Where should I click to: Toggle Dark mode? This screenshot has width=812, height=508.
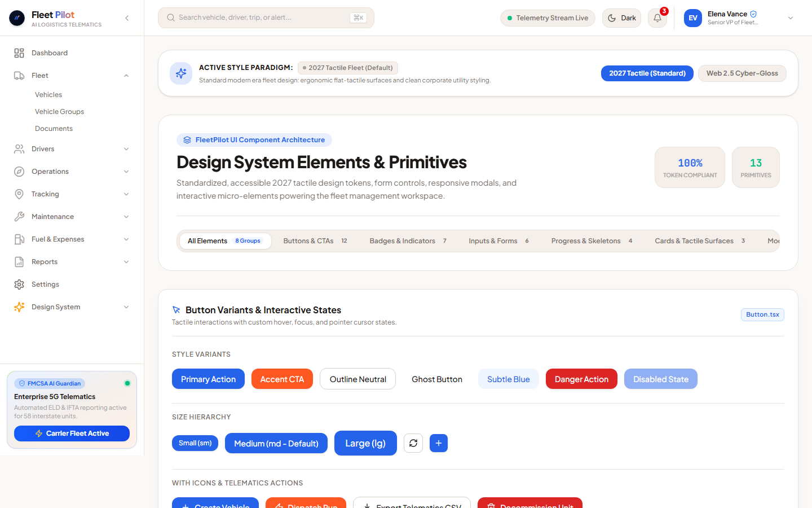(621, 18)
